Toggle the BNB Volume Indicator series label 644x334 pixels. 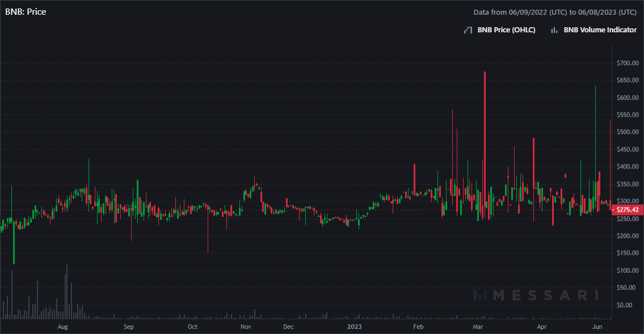point(600,30)
